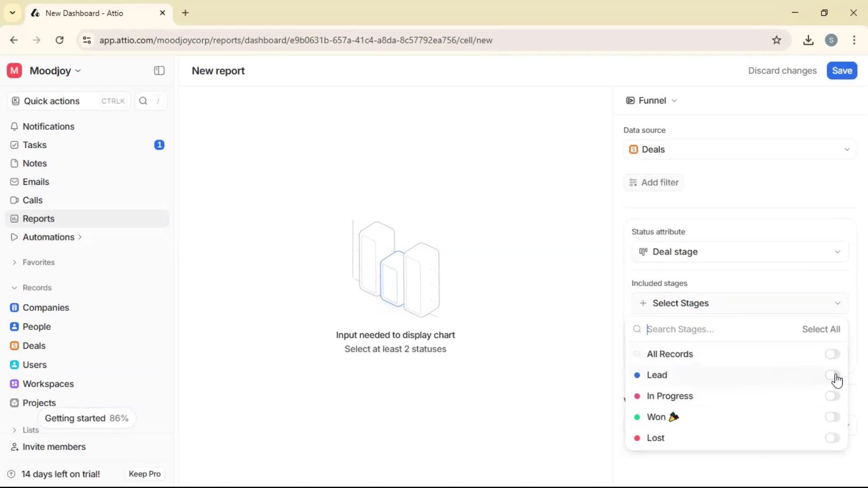Image resolution: width=868 pixels, height=488 pixels.
Task: Click the Save button
Action: [x=841, y=70]
